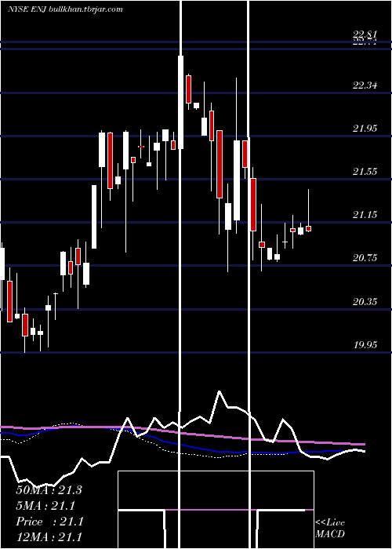Screen dimensions: 392x549
Task: Click the 21.55 price axis label
Action: (x=365, y=172)
